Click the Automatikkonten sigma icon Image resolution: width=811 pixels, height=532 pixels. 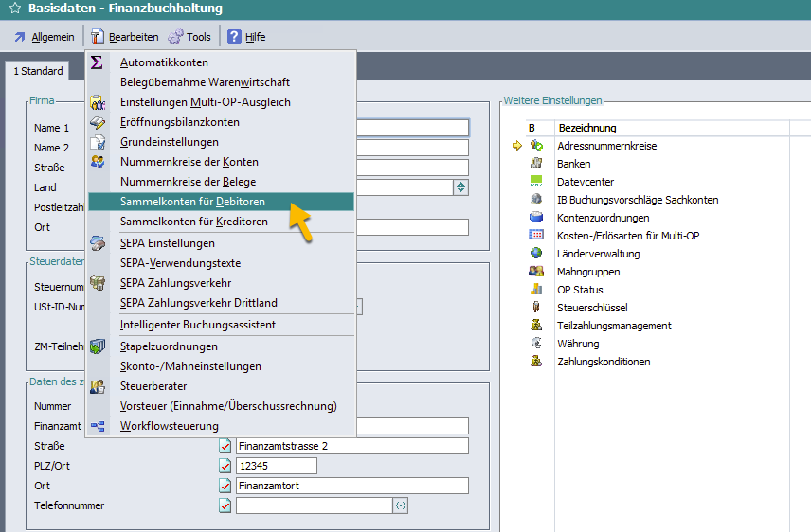[x=98, y=62]
